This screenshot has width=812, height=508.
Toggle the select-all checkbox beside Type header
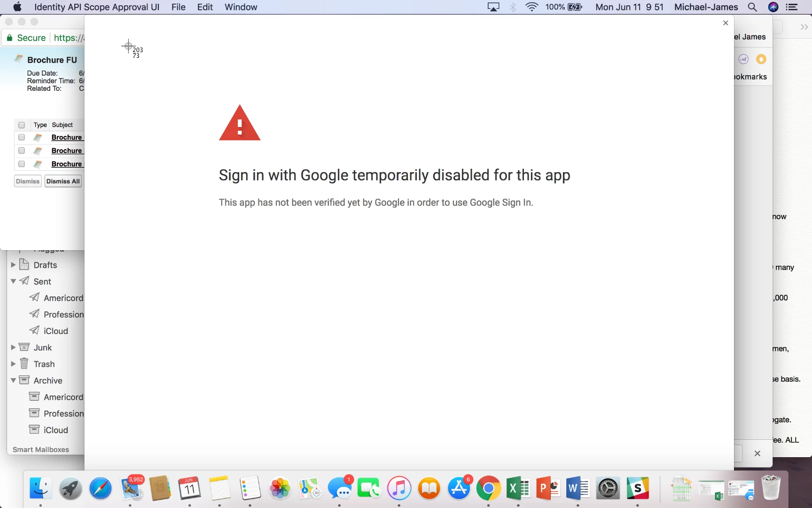[x=22, y=125]
